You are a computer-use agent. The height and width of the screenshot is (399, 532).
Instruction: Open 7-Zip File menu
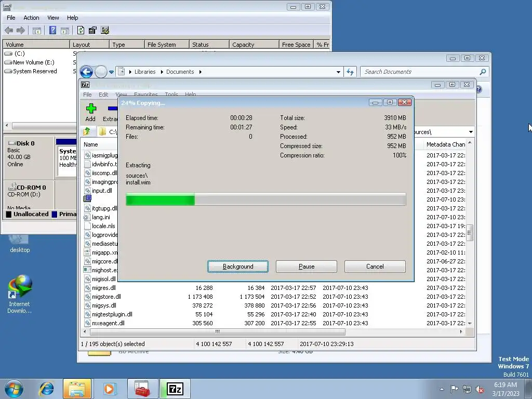[87, 95]
